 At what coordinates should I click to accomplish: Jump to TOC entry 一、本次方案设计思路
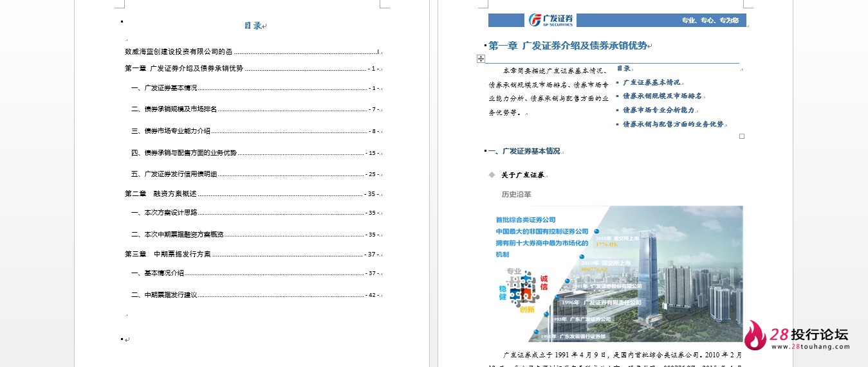click(x=257, y=213)
